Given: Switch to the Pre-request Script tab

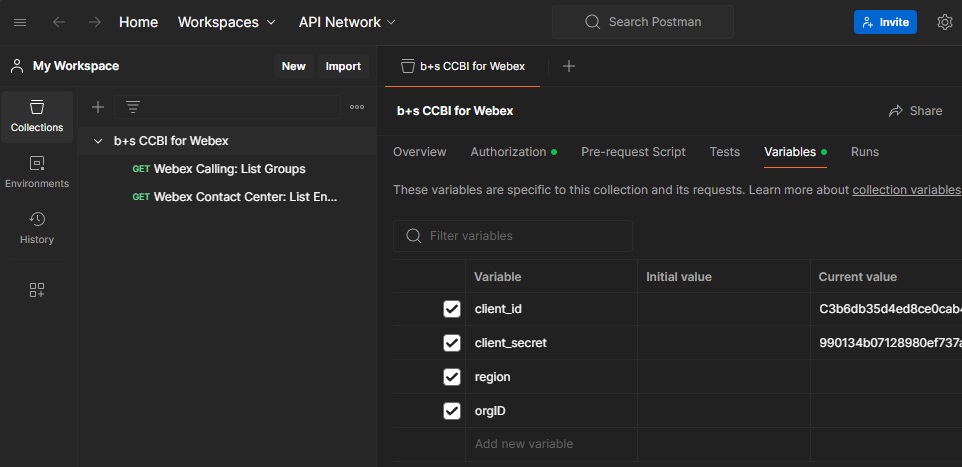Looking at the screenshot, I should point(633,152).
